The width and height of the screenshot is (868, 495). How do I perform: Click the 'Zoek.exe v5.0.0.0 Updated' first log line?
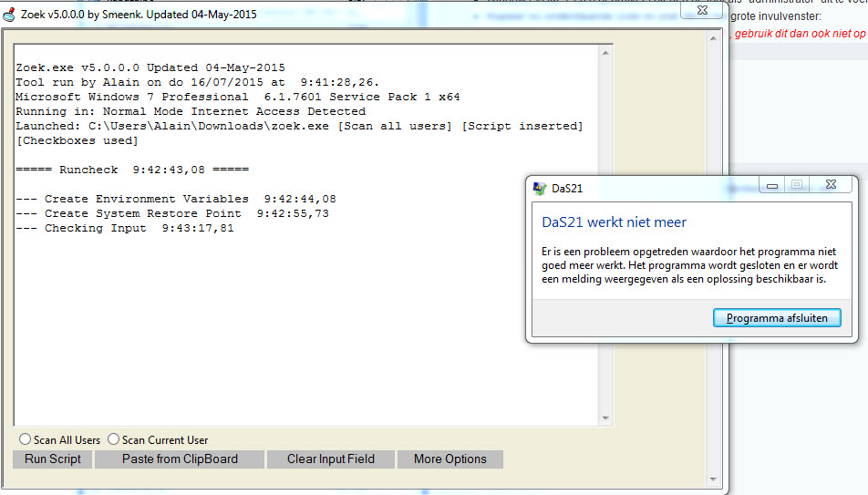(150, 67)
